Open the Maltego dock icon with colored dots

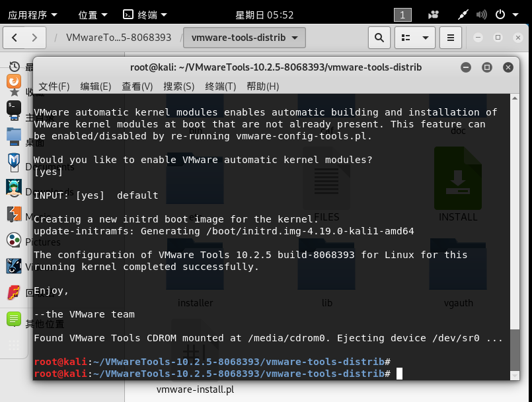click(14, 240)
